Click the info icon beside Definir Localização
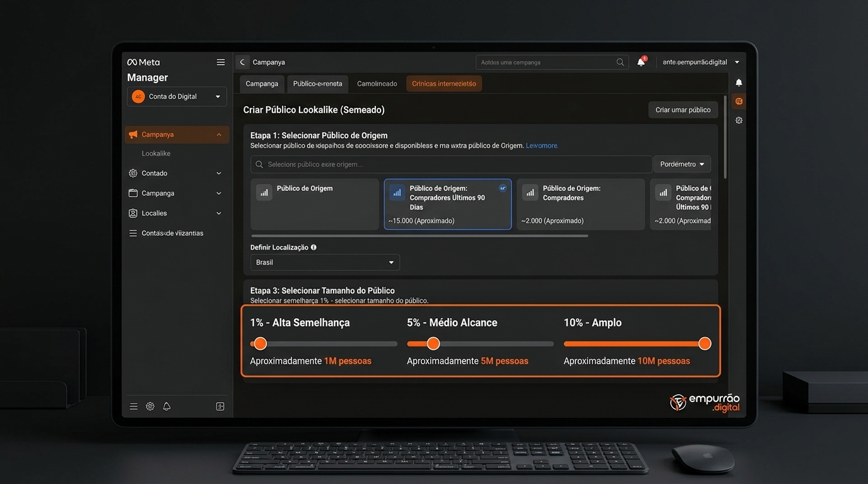The image size is (868, 484). [314, 248]
